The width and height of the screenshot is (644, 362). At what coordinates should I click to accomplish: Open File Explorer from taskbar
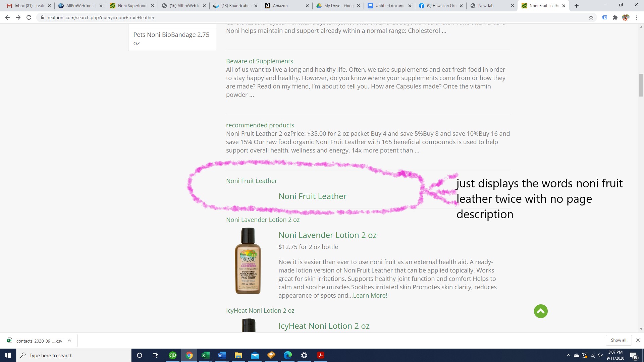point(238,355)
